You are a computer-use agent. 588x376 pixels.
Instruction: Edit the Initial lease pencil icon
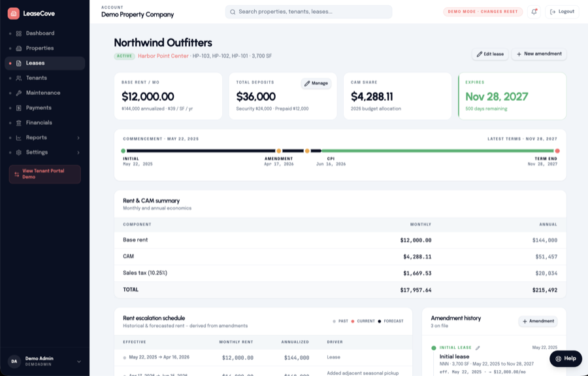478,348
